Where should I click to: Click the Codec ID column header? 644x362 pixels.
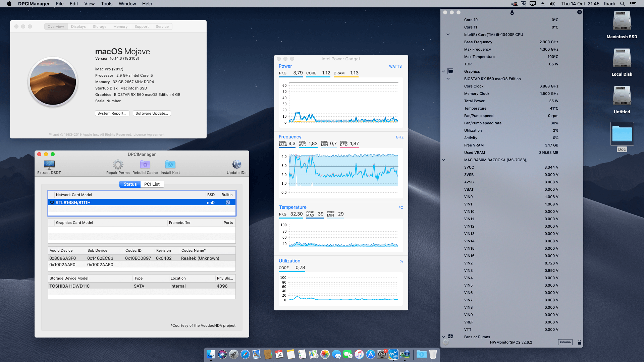[x=139, y=250]
